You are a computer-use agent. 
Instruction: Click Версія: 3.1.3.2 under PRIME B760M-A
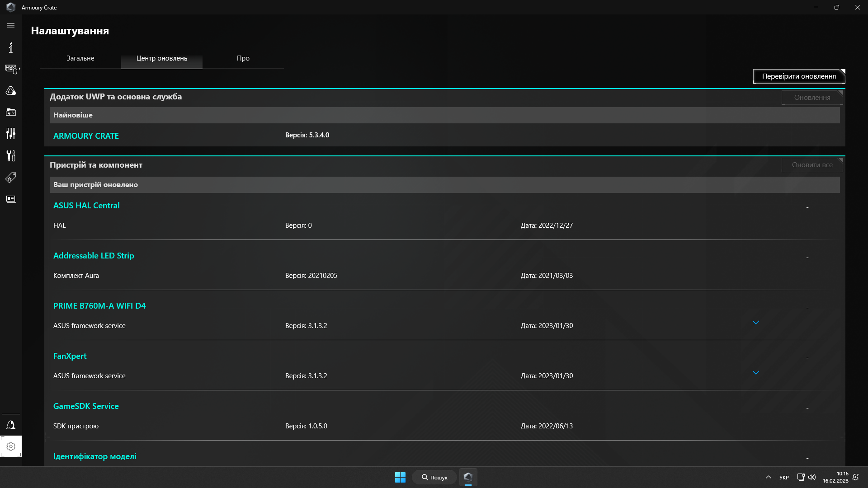click(x=306, y=326)
